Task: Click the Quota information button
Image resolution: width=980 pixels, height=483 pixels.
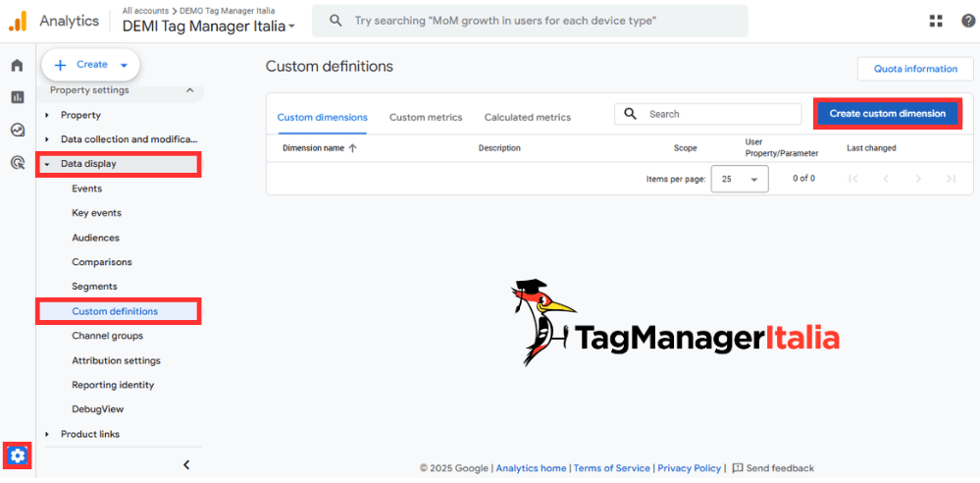Action: 915,69
